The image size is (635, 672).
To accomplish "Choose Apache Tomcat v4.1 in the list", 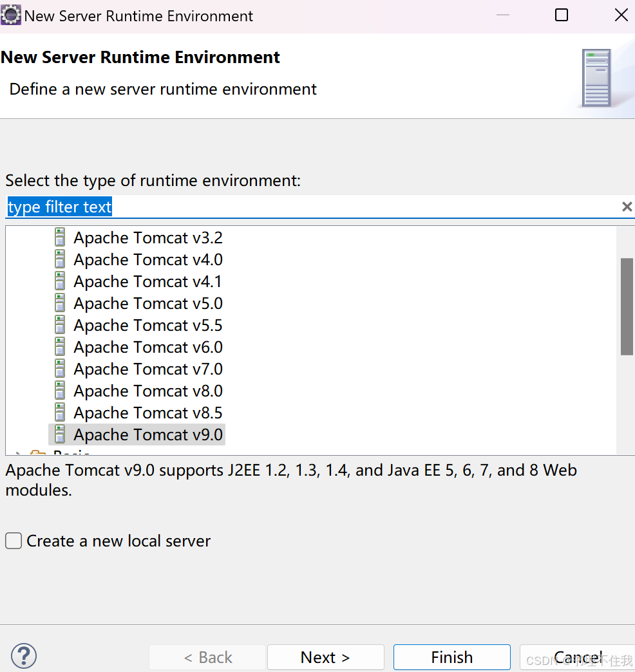I will (147, 281).
